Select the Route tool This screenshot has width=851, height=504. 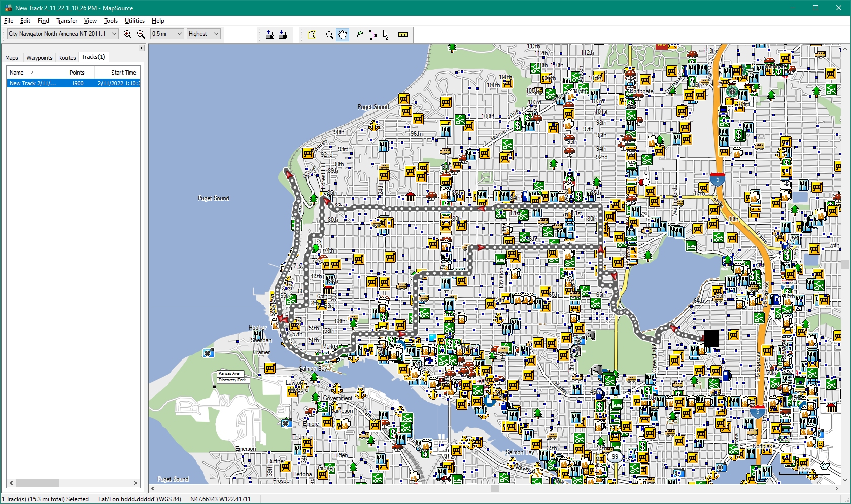click(373, 34)
